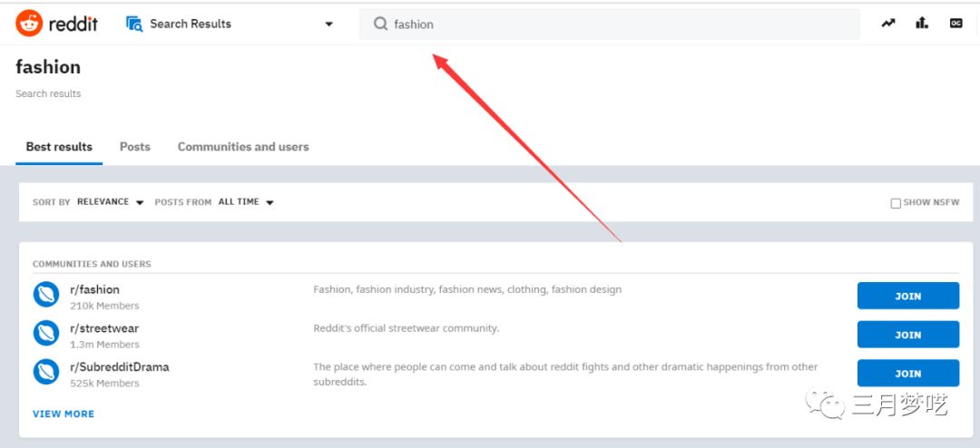Select the Best results tab
The height and width of the screenshot is (448, 980).
59,147
